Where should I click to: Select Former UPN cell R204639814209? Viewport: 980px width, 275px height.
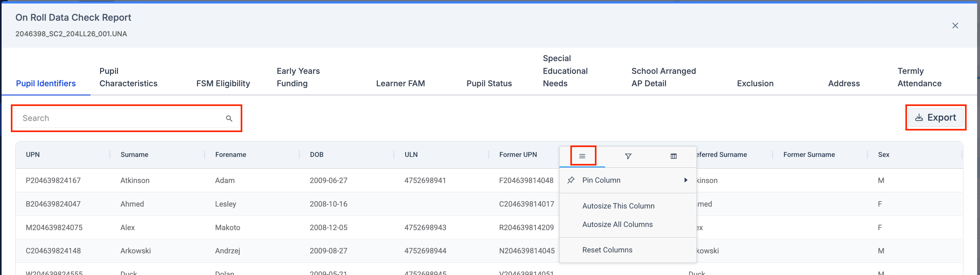527,228
